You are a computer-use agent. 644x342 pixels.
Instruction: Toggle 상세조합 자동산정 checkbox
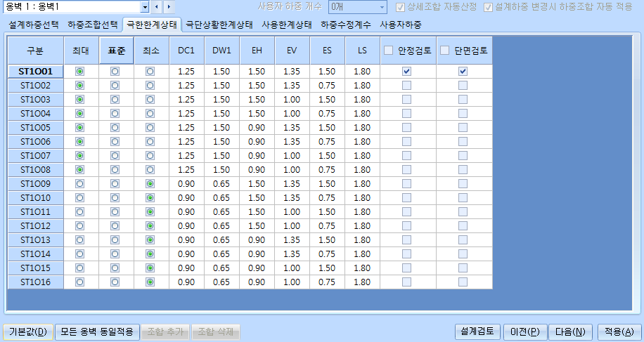pos(400,8)
